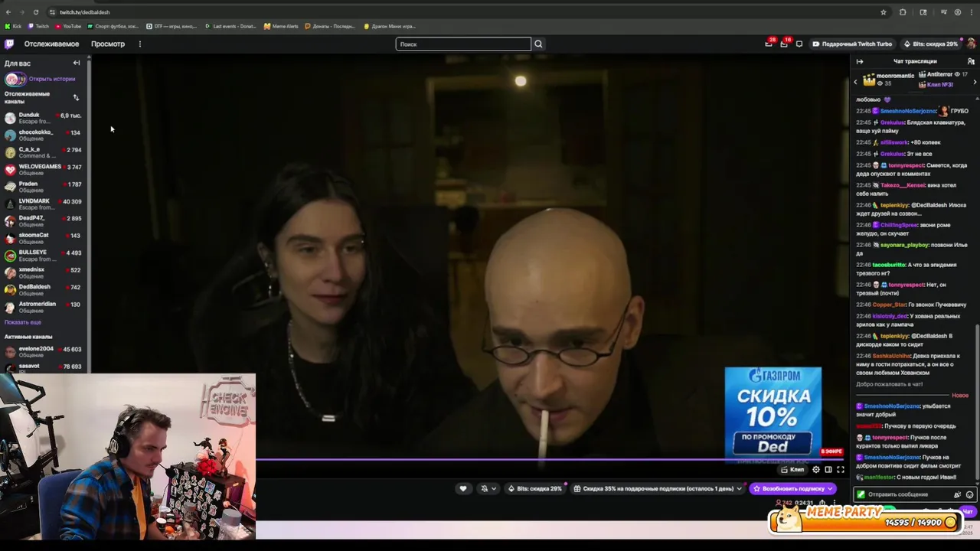Click the Чат button at chat bottom
The width and height of the screenshot is (980, 551).
coord(967,511)
